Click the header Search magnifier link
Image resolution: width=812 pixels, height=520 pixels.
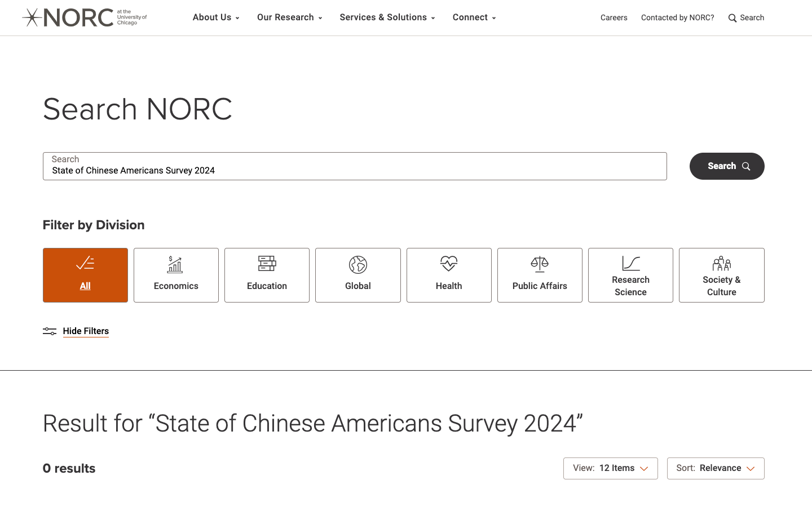(x=746, y=17)
